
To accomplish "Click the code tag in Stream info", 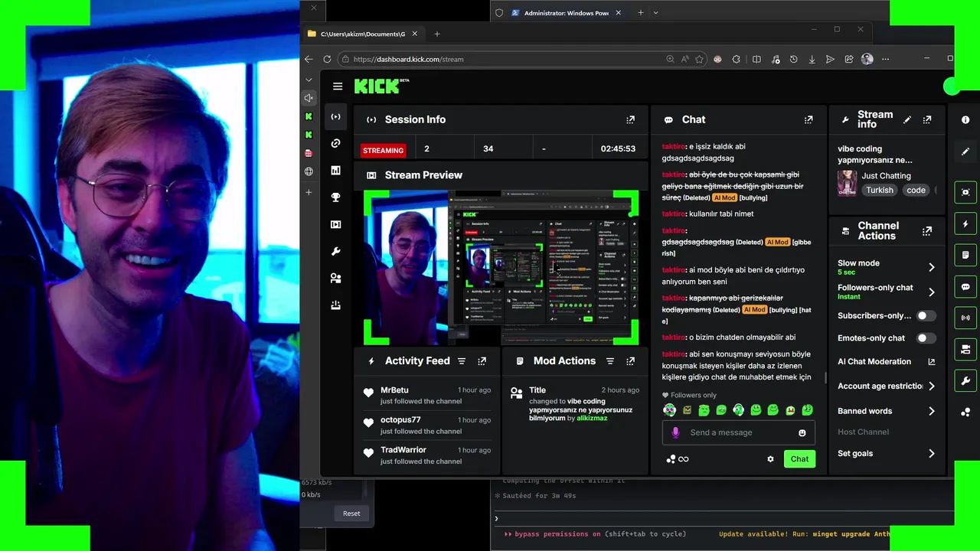I will coord(916,190).
